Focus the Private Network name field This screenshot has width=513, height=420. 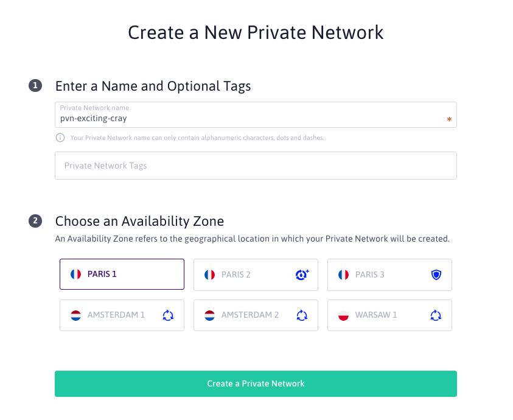(x=256, y=115)
